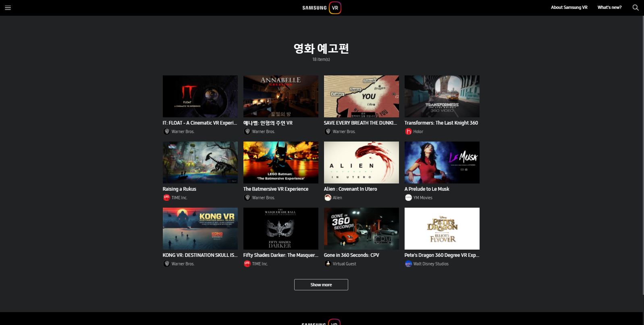Click the Show more button
The image size is (644, 325).
pos(321,285)
